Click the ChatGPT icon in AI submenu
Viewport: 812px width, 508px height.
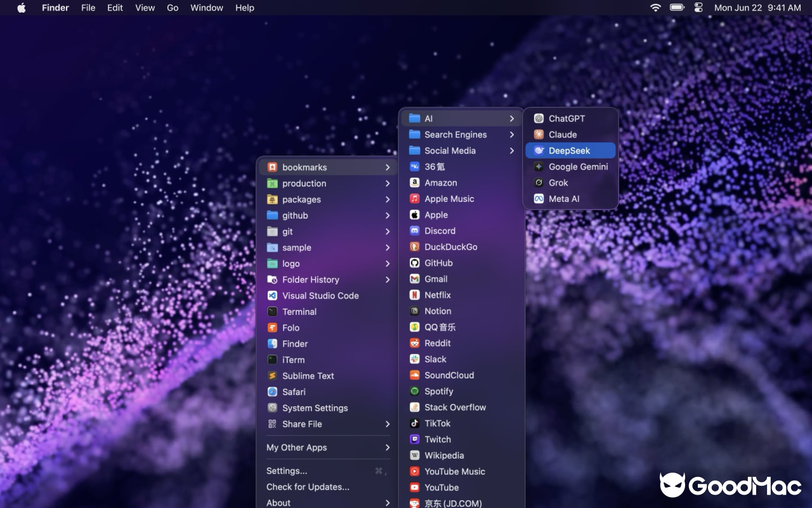click(539, 118)
